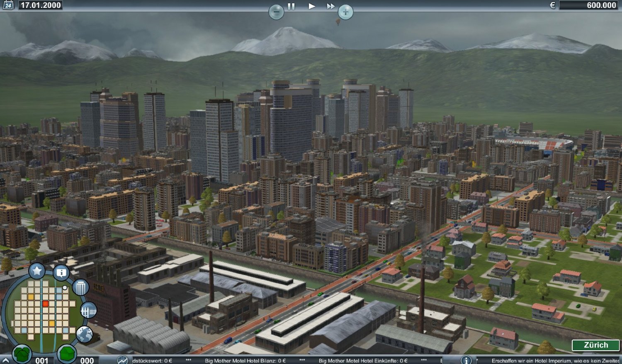Pause the game simulation
622x364 pixels.
pyautogui.click(x=292, y=6)
